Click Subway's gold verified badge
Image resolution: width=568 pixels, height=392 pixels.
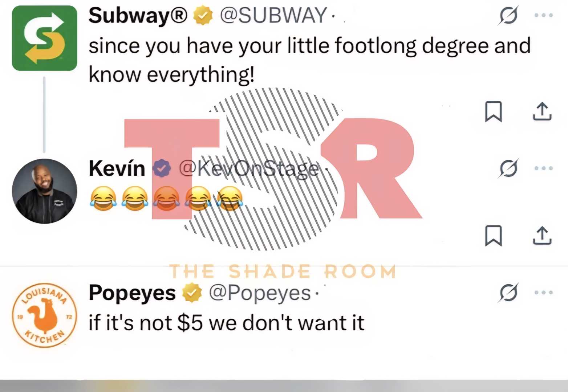coord(203,16)
